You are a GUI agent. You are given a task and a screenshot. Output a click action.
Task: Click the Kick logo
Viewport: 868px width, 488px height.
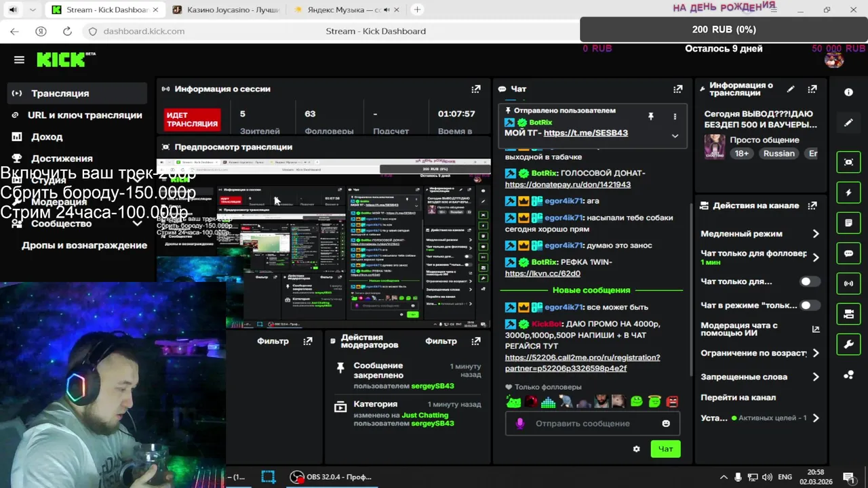62,60
